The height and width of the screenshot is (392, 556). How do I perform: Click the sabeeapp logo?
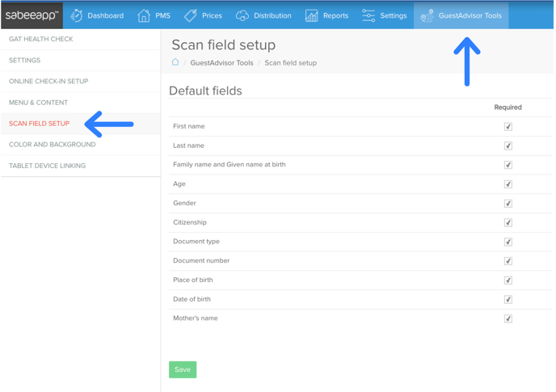32,15
